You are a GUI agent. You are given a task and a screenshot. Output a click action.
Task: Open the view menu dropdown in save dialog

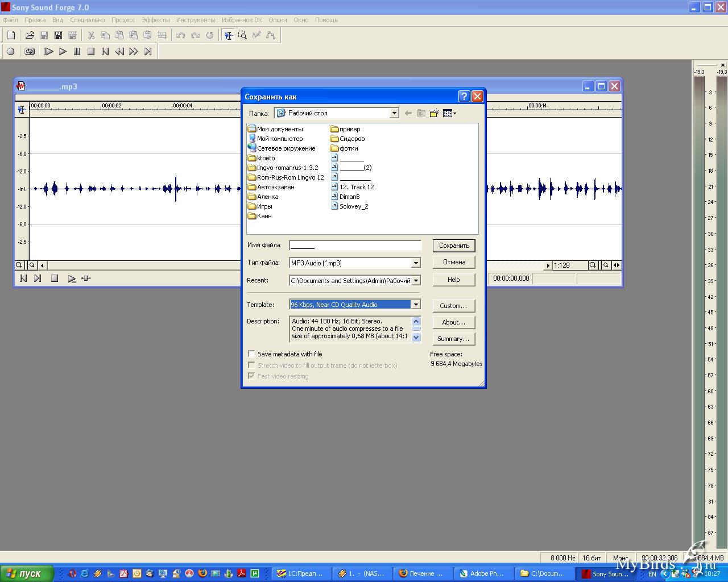click(x=449, y=113)
